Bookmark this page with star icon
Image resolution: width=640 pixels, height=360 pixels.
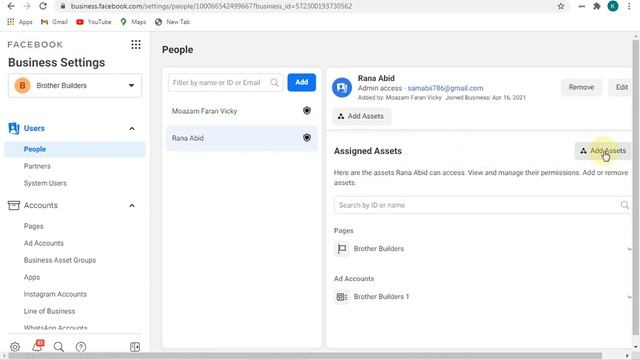click(x=561, y=6)
